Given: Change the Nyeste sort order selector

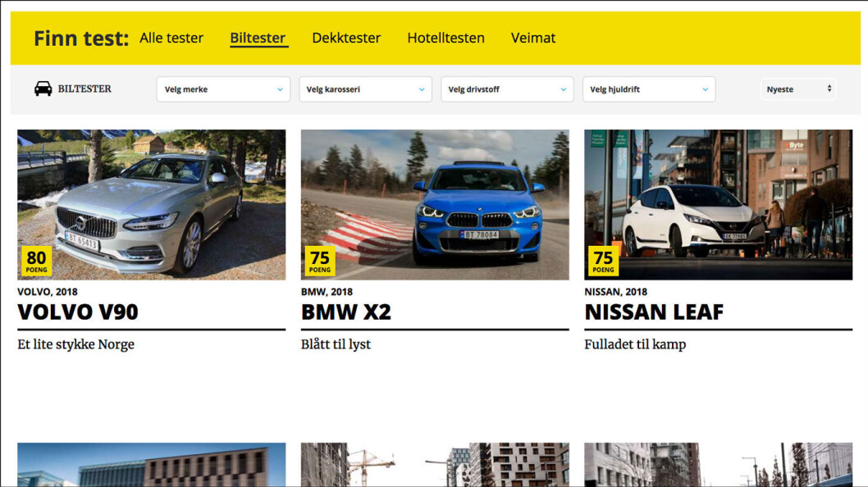Looking at the screenshot, I should pos(798,89).
